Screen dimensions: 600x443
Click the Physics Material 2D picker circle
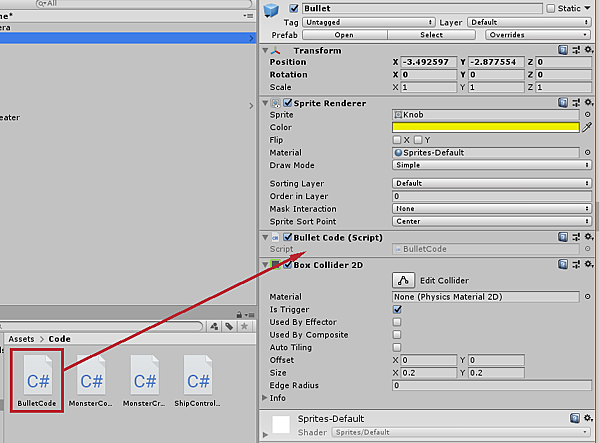(588, 296)
